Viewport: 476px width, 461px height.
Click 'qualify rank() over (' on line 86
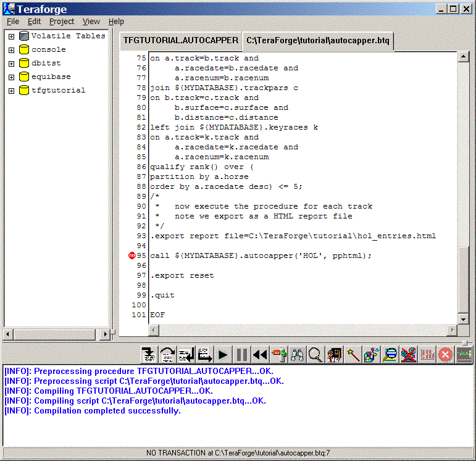[x=202, y=167]
